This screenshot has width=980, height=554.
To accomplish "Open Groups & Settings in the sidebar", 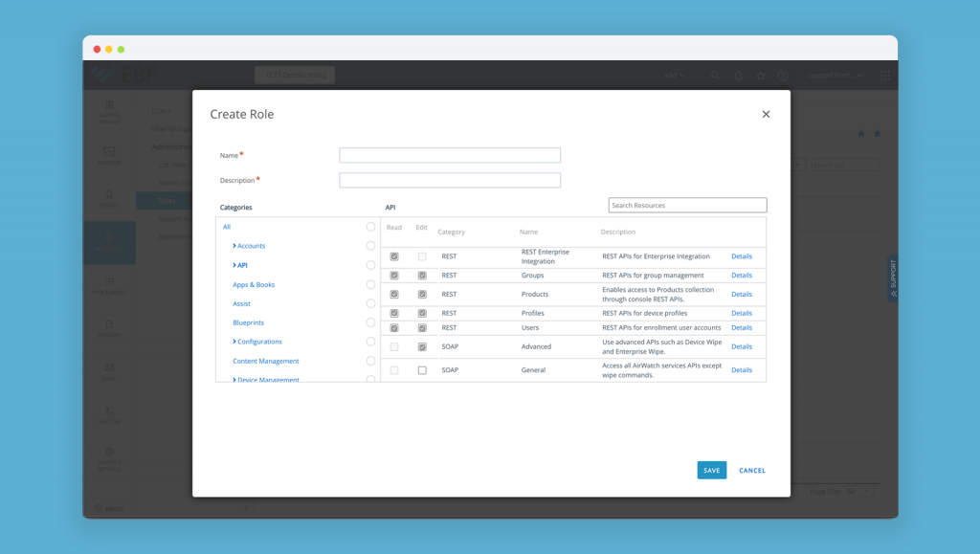I will pos(109,459).
